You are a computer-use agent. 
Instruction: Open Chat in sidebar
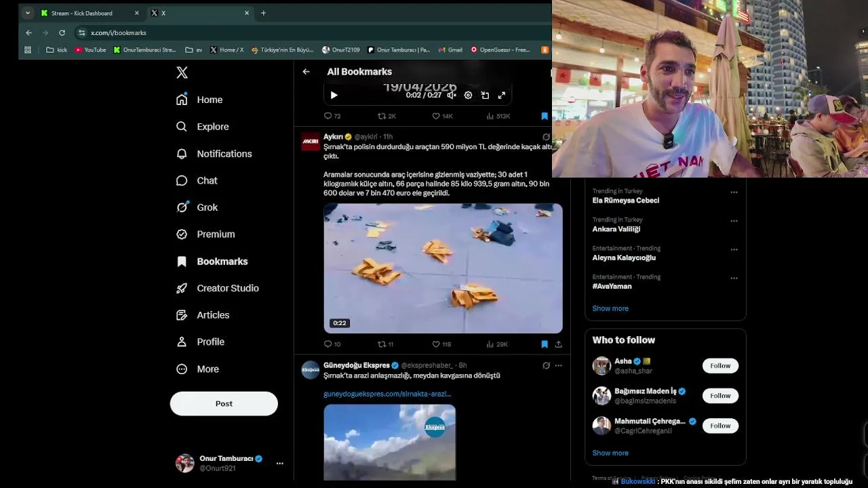tap(197, 180)
